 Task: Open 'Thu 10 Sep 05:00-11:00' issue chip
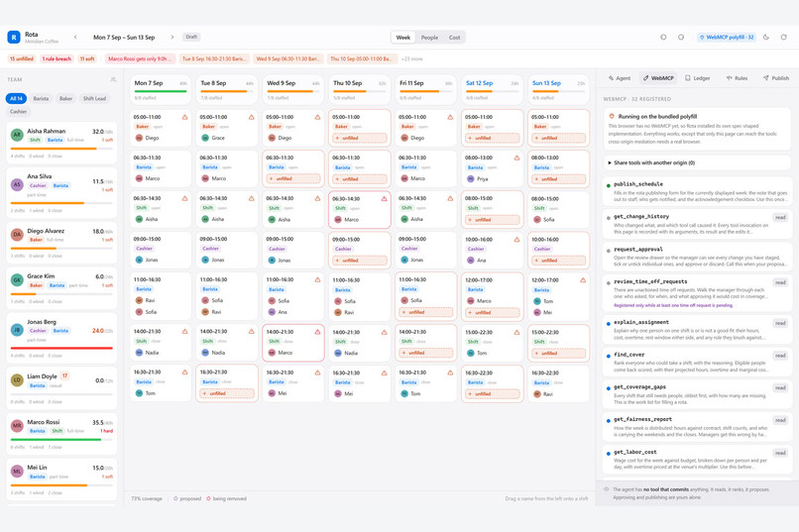coord(362,59)
